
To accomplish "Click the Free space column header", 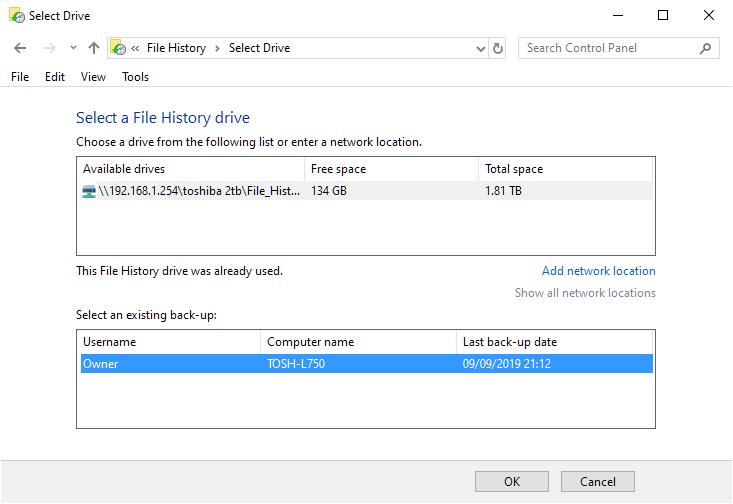I will click(x=392, y=169).
